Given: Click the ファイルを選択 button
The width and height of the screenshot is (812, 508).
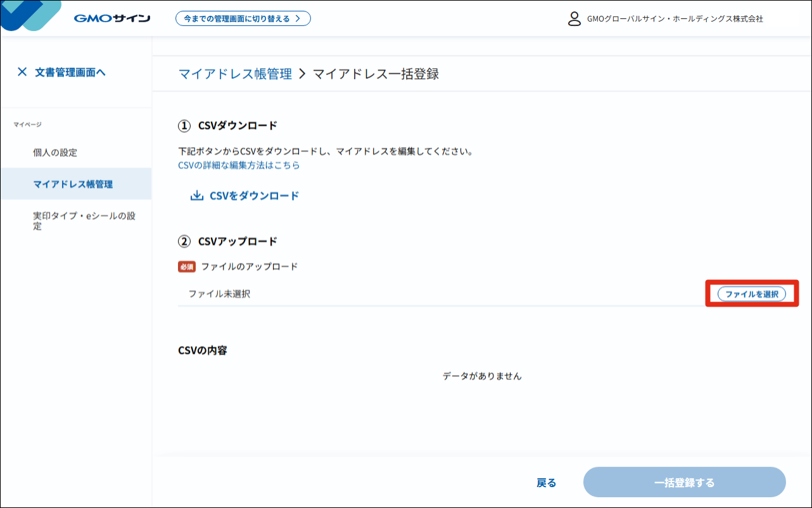Looking at the screenshot, I should tap(752, 294).
